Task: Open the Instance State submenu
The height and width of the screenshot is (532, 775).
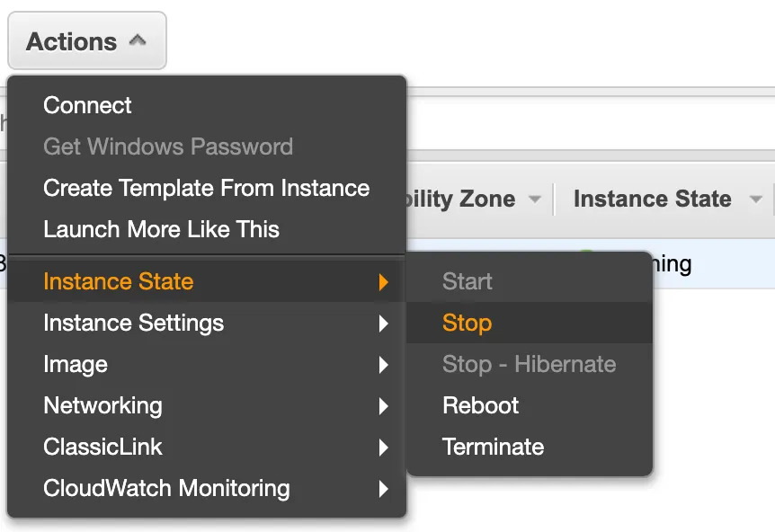Action: click(118, 281)
